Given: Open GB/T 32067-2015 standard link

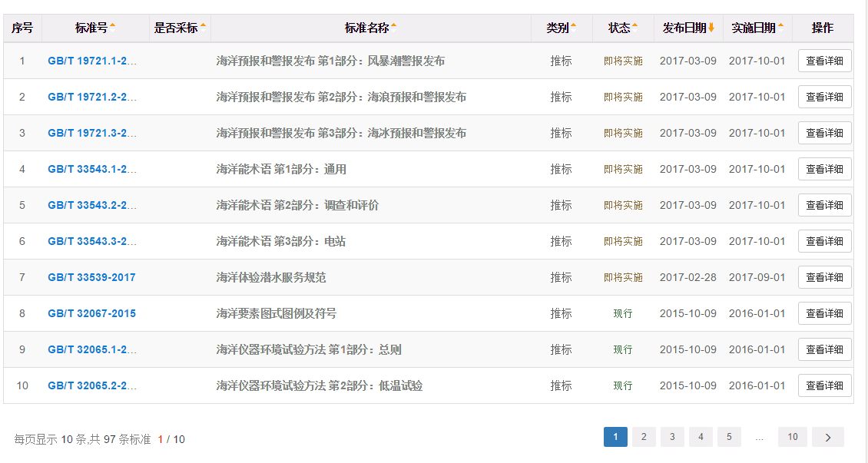Looking at the screenshot, I should coord(91,313).
